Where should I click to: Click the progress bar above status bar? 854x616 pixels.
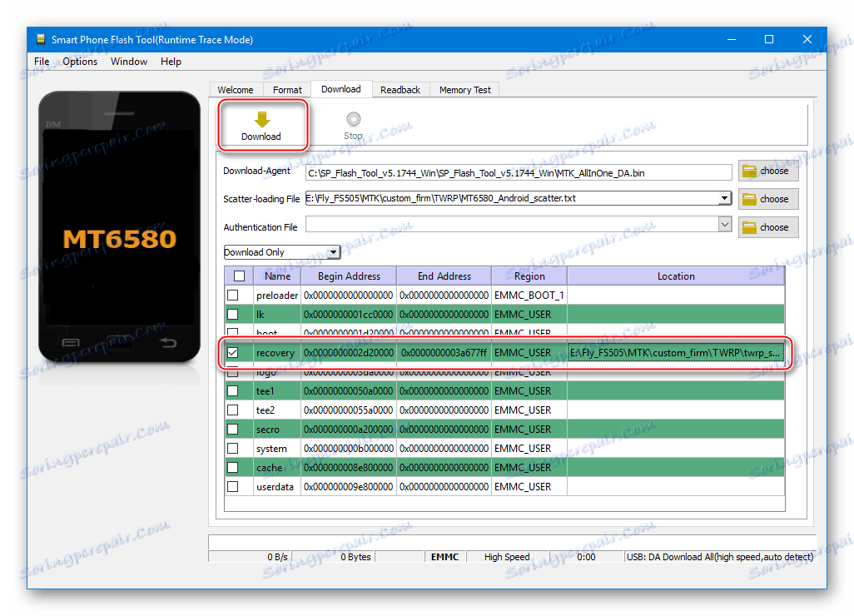[x=512, y=542]
